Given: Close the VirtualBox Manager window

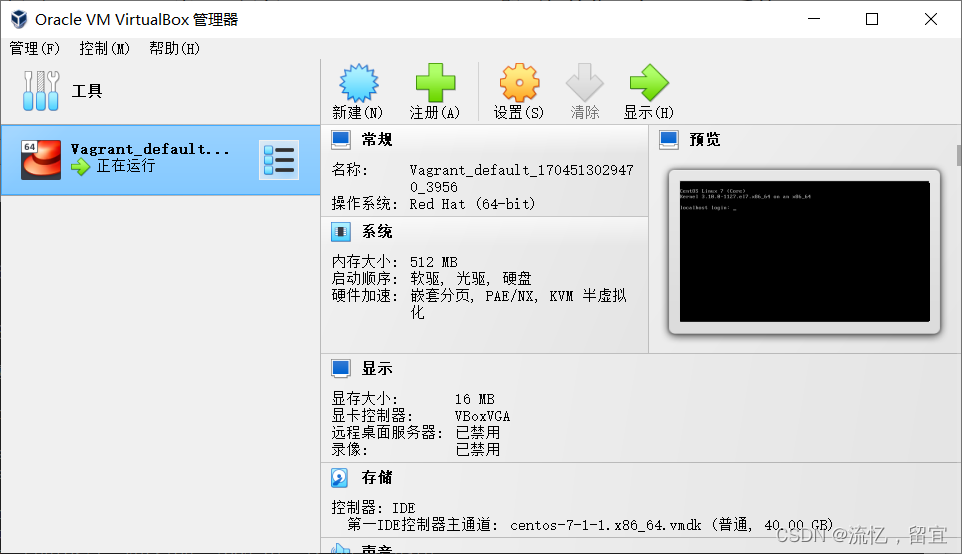Looking at the screenshot, I should [x=931, y=19].
